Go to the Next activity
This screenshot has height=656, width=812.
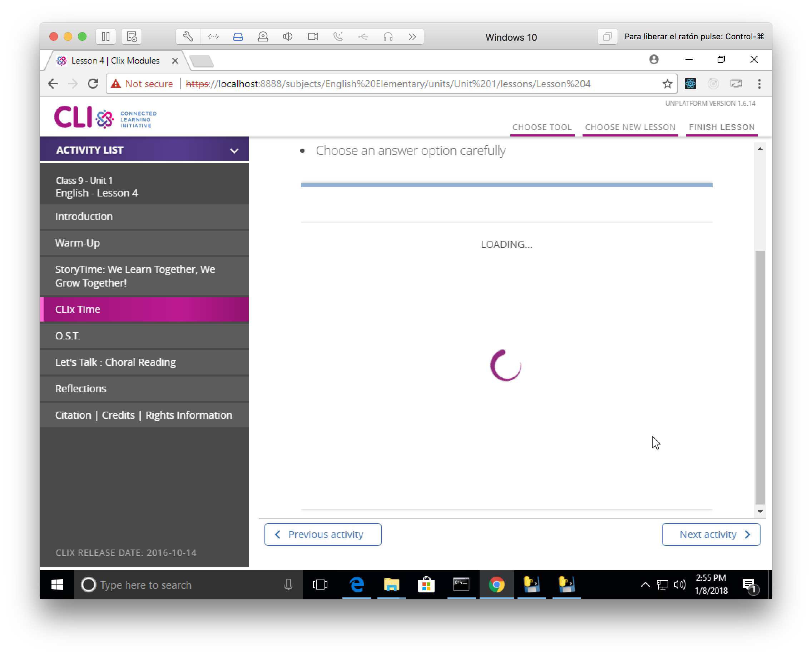point(711,534)
